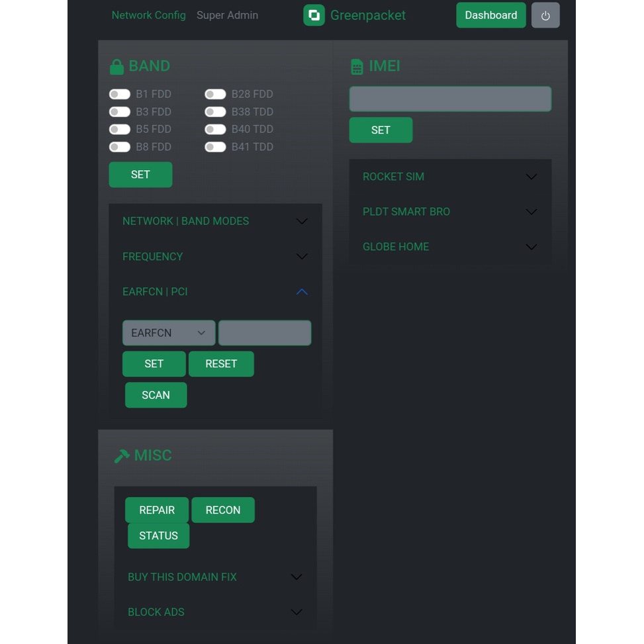Viewport: 644px width, 644px height.
Task: Click the Greenpacket logo icon
Action: click(314, 15)
